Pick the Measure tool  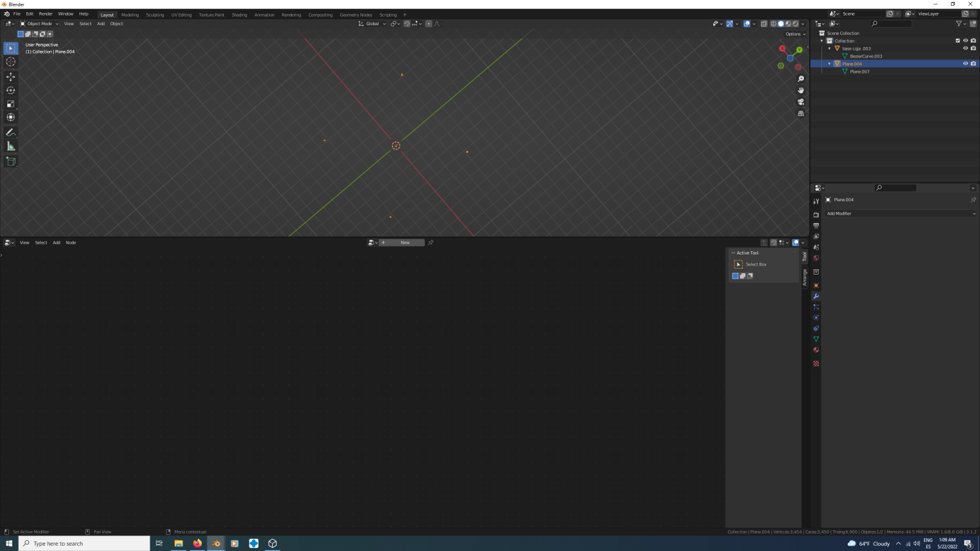pyautogui.click(x=10, y=146)
